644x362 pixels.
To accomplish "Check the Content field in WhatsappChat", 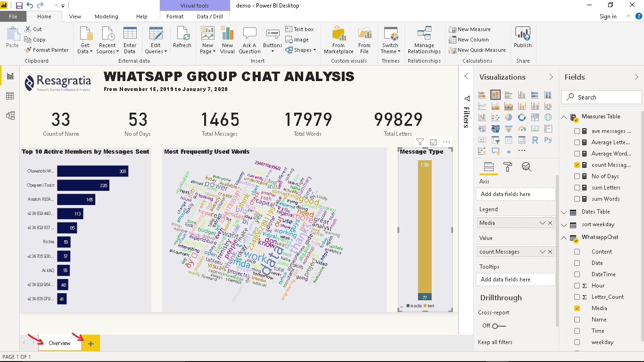I will pos(577,251).
